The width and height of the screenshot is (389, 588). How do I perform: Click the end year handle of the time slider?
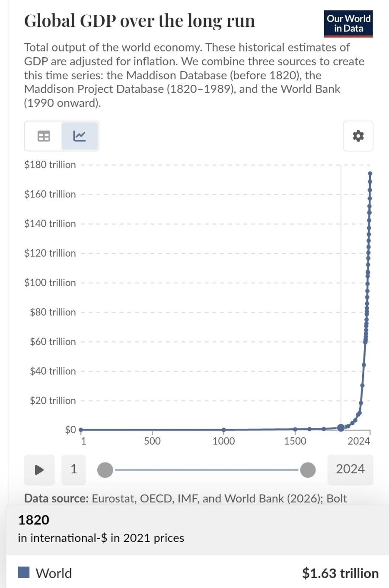point(308,469)
